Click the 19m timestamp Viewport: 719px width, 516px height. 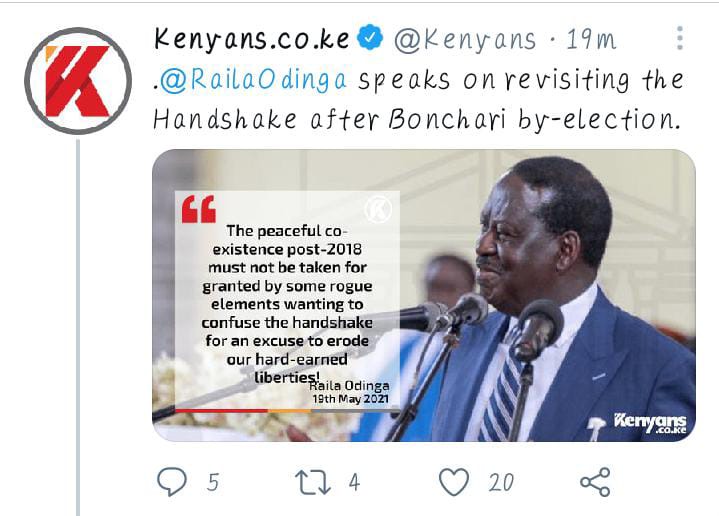click(x=592, y=40)
